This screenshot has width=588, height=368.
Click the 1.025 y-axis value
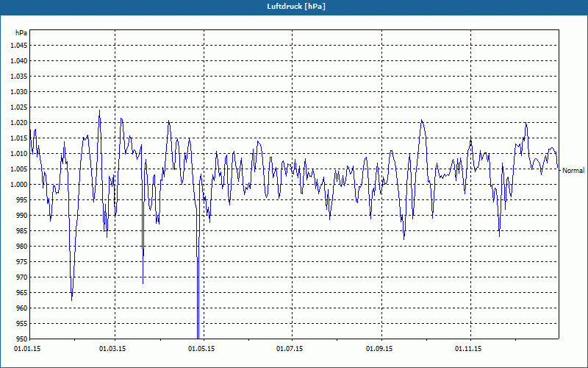click(x=19, y=107)
